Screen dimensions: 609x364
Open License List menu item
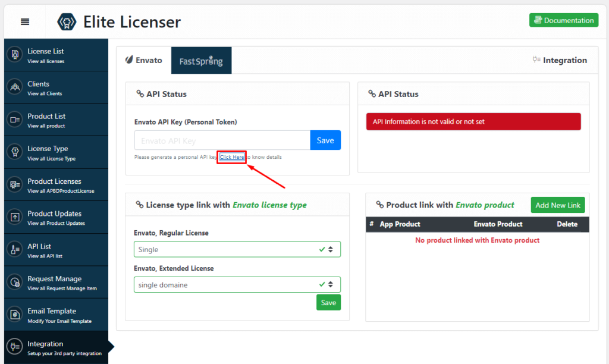coord(56,55)
